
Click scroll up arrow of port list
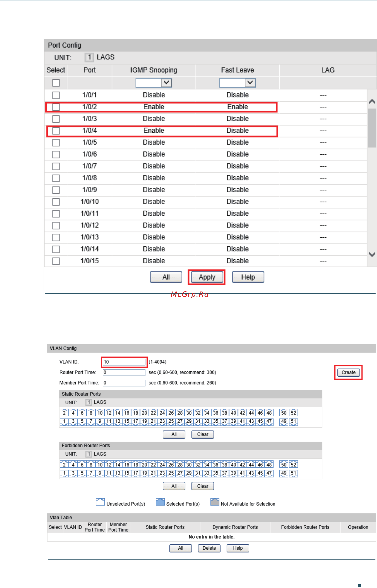[x=372, y=102]
